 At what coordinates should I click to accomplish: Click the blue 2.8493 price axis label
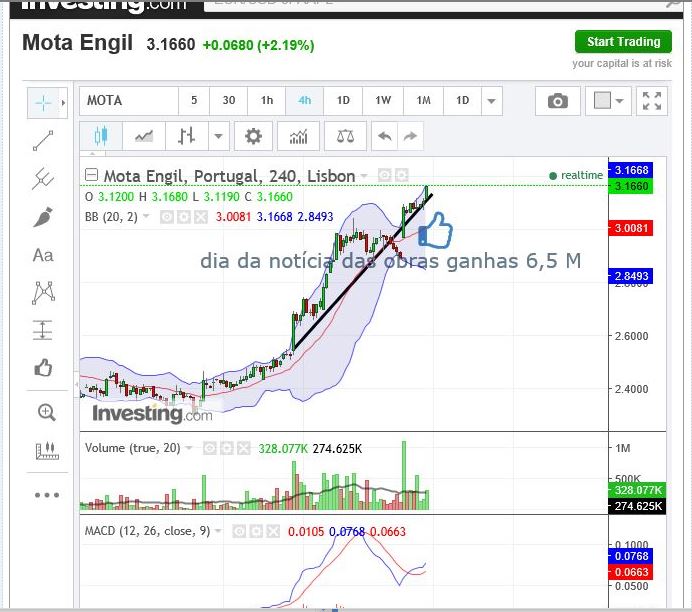631,276
